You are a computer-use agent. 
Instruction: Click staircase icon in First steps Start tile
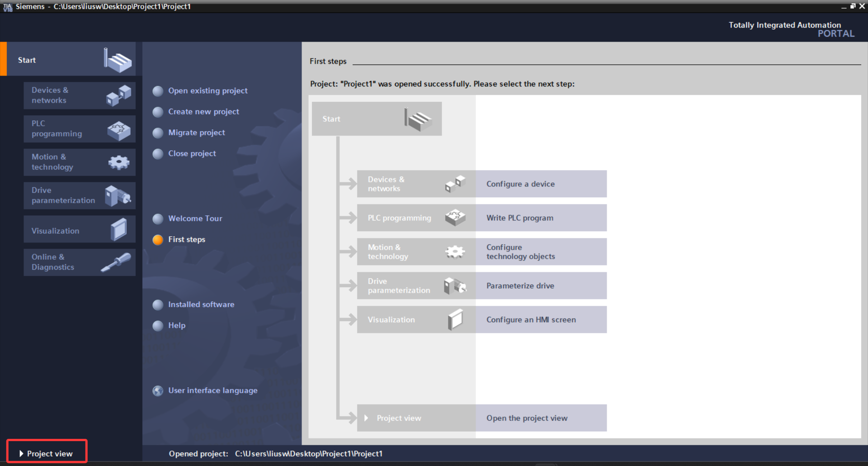click(x=418, y=119)
